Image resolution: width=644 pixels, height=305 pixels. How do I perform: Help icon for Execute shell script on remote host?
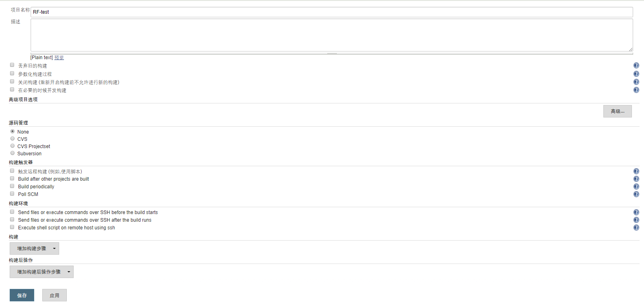(x=636, y=228)
